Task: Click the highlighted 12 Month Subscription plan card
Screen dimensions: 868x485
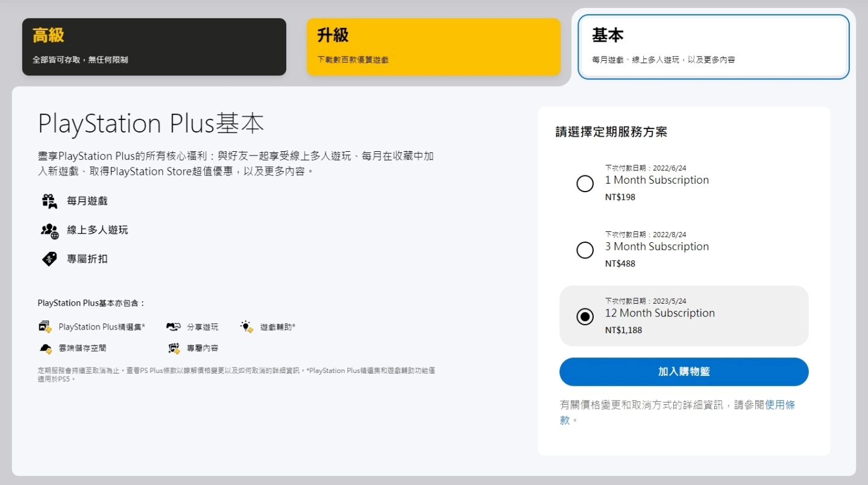Action: point(684,316)
